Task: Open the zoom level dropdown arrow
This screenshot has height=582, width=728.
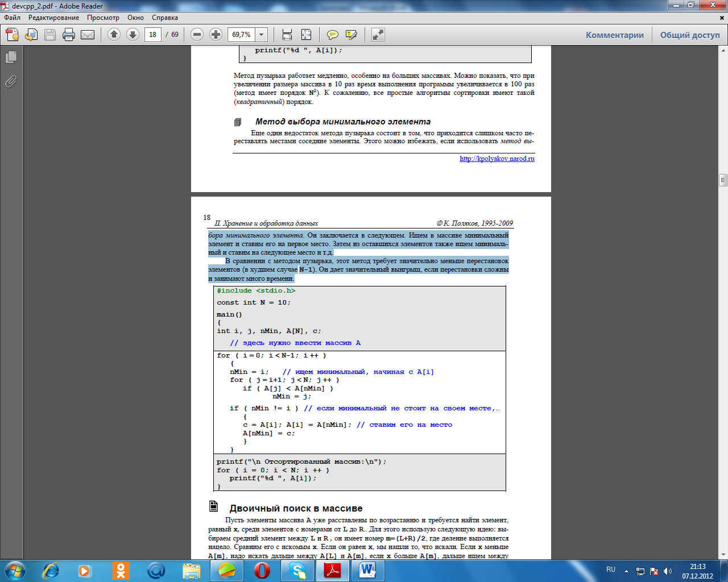Action: (x=262, y=35)
